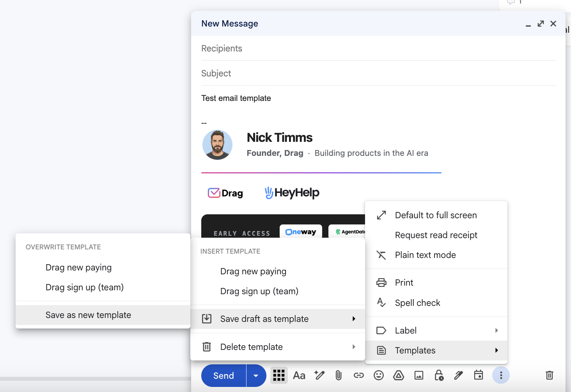Open the Send options dropdown arrow
This screenshot has height=392, width=571.
[256, 376]
